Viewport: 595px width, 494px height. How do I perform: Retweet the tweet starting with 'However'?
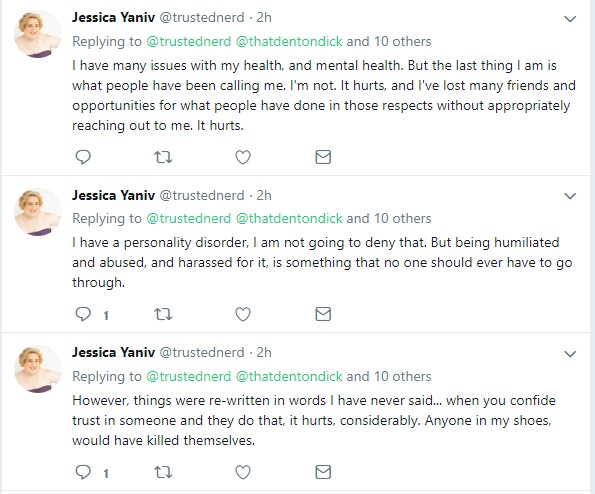pos(163,472)
